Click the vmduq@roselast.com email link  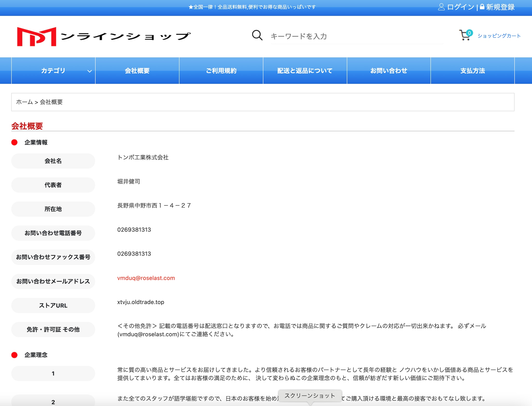click(x=146, y=278)
